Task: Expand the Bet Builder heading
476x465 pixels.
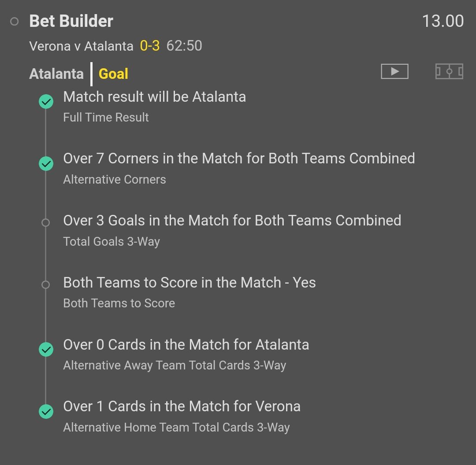Action: (x=71, y=21)
